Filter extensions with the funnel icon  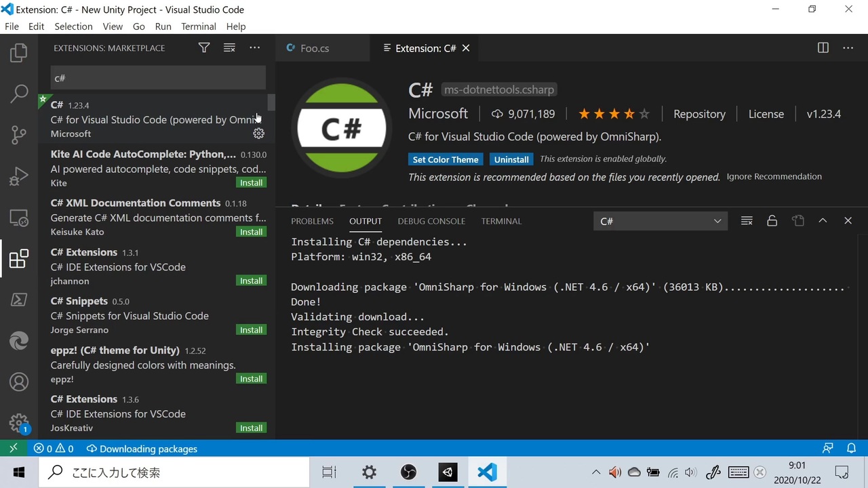(x=204, y=48)
